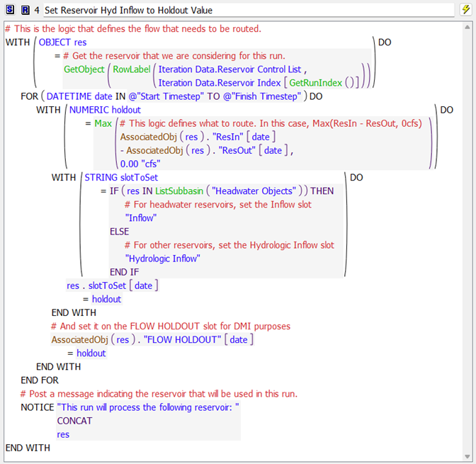Click the rule number 4 label
Image resolution: width=476 pixels, height=464 pixels.
click(37, 11)
